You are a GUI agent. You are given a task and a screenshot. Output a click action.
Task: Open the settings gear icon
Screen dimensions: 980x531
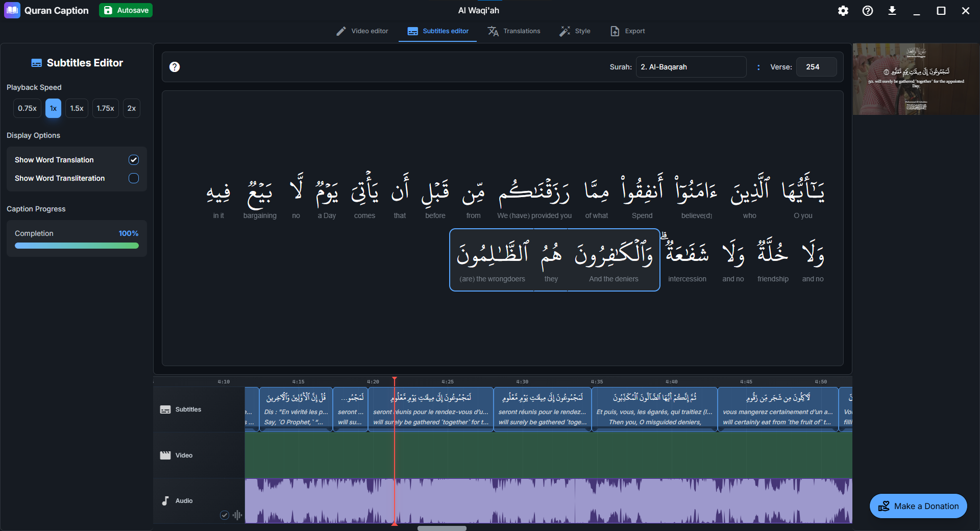(x=843, y=10)
